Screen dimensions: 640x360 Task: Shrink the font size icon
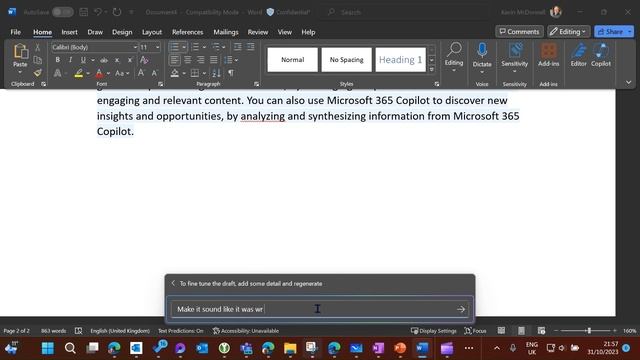click(x=154, y=73)
